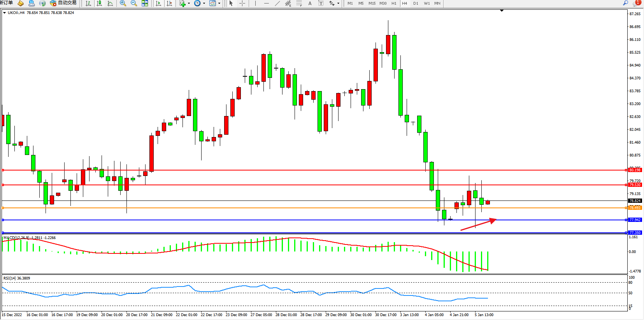The height and width of the screenshot is (320, 644).
Task: Click the red arrow drawn on chart
Action: (479, 225)
